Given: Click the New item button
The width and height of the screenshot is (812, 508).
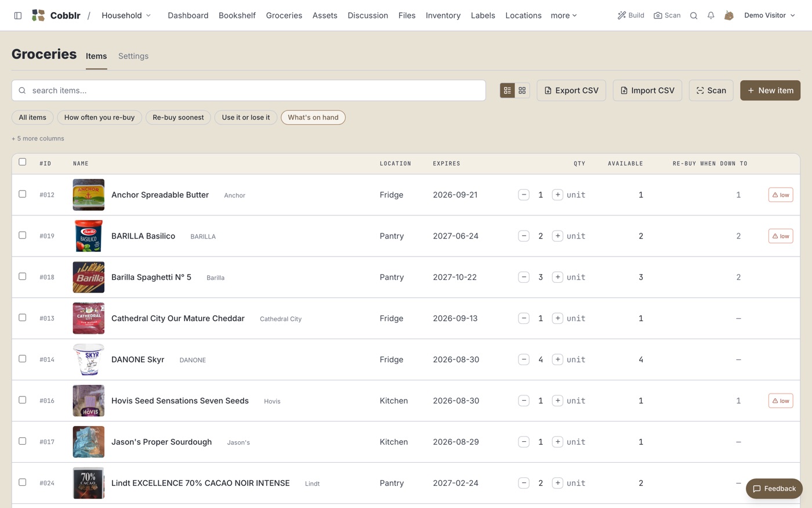Looking at the screenshot, I should pos(770,91).
